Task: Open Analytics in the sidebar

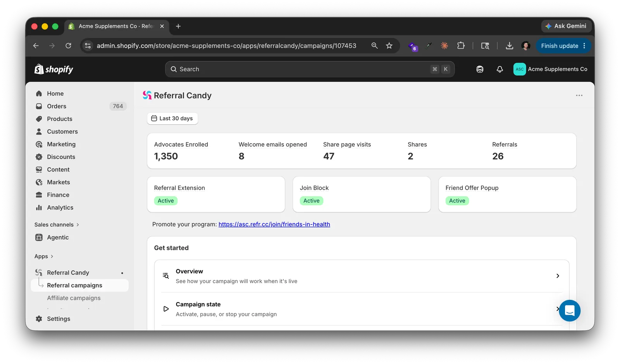Action: 60,208
